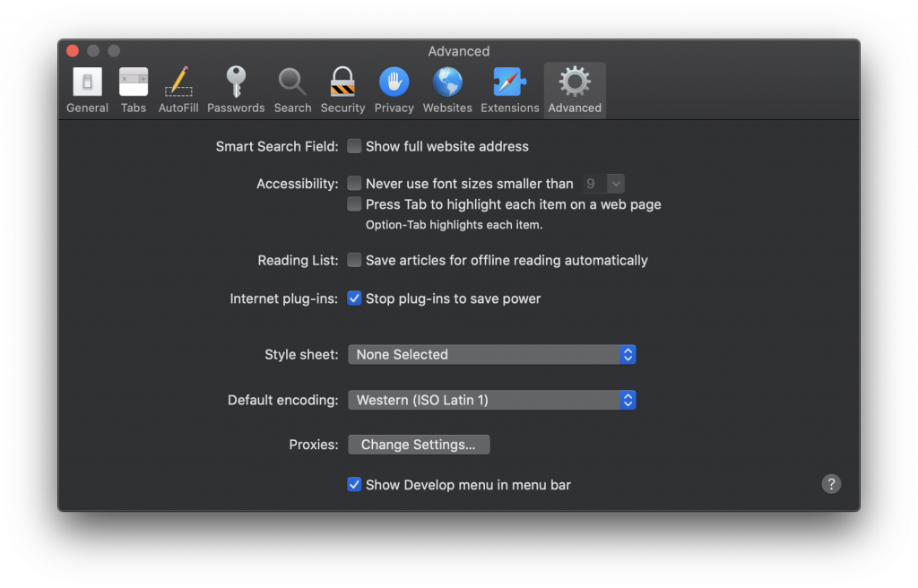The width and height of the screenshot is (918, 588).
Task: Open the Privacy hand icon
Action: 394,83
